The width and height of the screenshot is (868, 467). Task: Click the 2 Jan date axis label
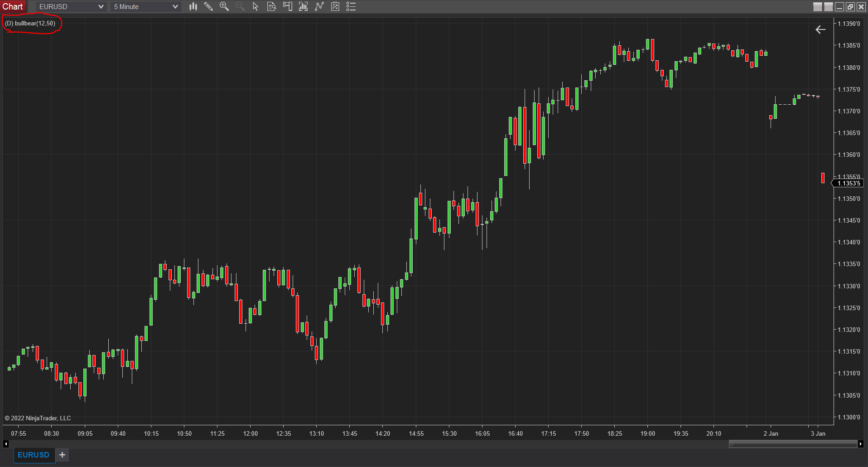(x=771, y=433)
